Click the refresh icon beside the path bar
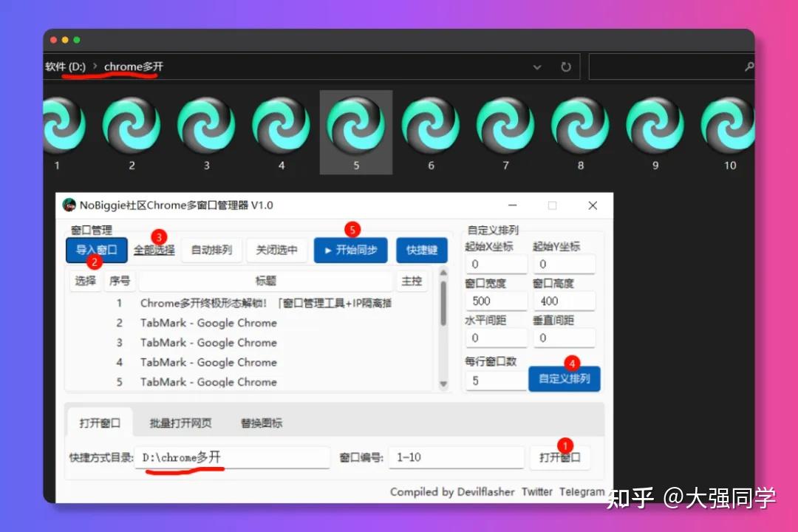The height and width of the screenshot is (532, 798). click(x=566, y=66)
